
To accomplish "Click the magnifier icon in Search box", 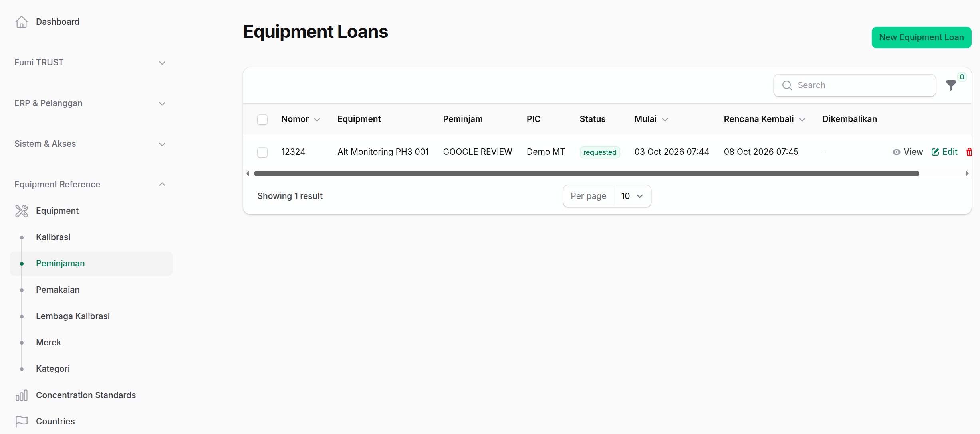I will coord(787,85).
